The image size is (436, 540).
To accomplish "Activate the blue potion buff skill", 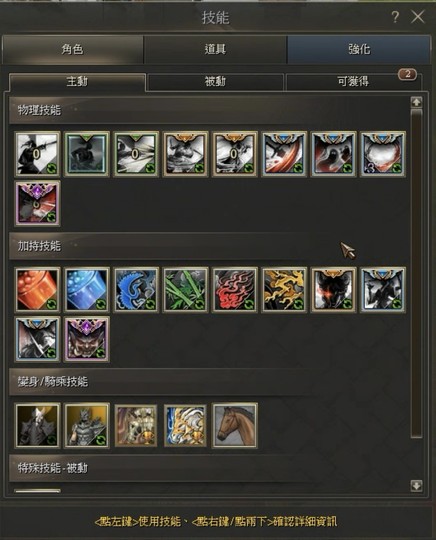I will (x=87, y=290).
